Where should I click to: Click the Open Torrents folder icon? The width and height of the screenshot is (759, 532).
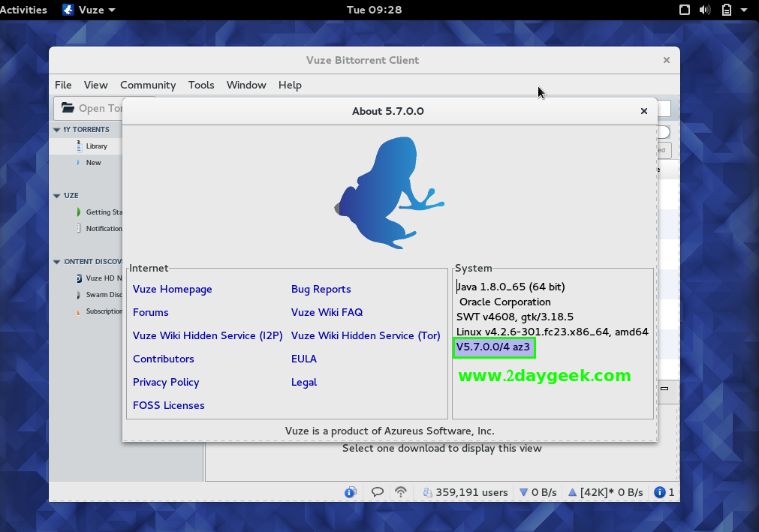click(68, 108)
